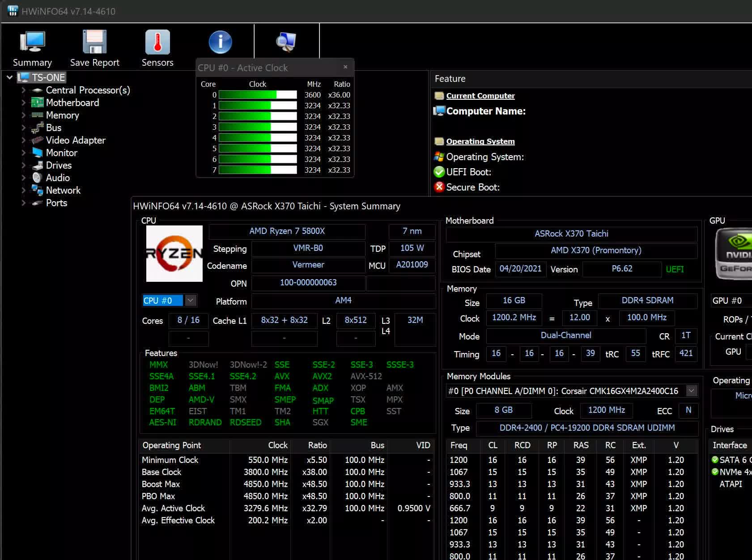Image resolution: width=752 pixels, height=560 pixels.
Task: Select the Boost Max operating point row
Action: (x=286, y=484)
